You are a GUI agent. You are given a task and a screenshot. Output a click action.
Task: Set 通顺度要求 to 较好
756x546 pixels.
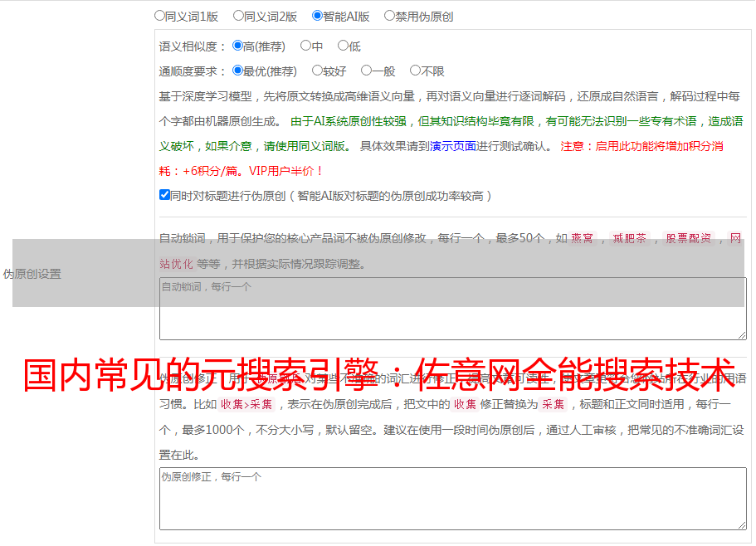[x=317, y=71]
